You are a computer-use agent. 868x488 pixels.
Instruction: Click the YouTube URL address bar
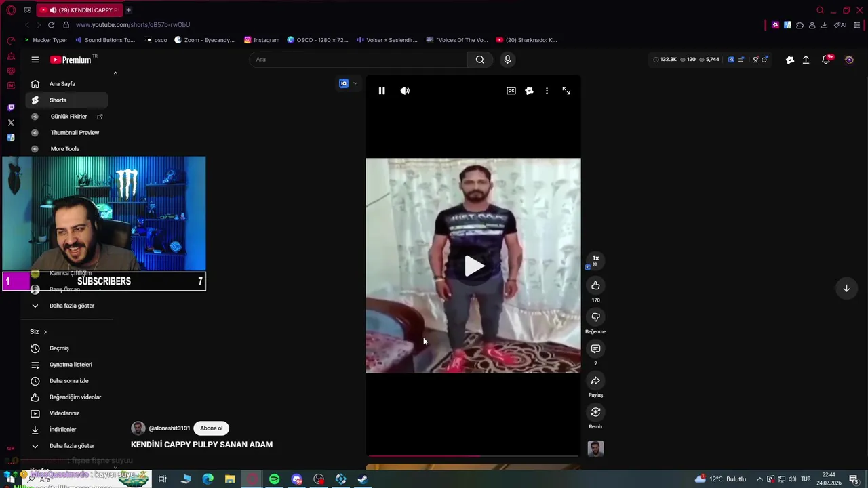pyautogui.click(x=133, y=25)
